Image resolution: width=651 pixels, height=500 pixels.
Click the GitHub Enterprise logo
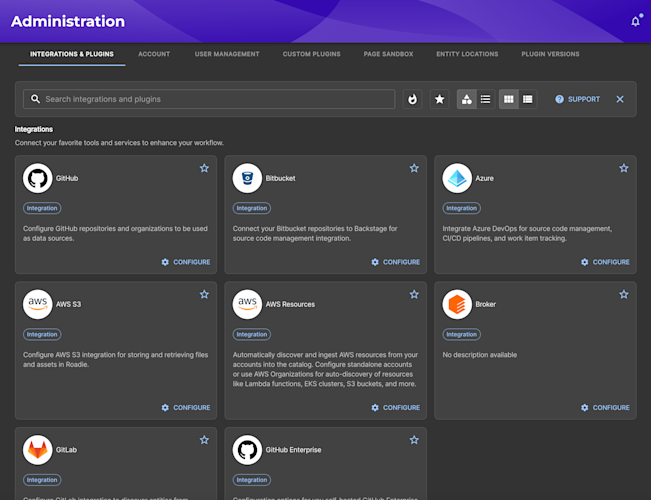(247, 450)
